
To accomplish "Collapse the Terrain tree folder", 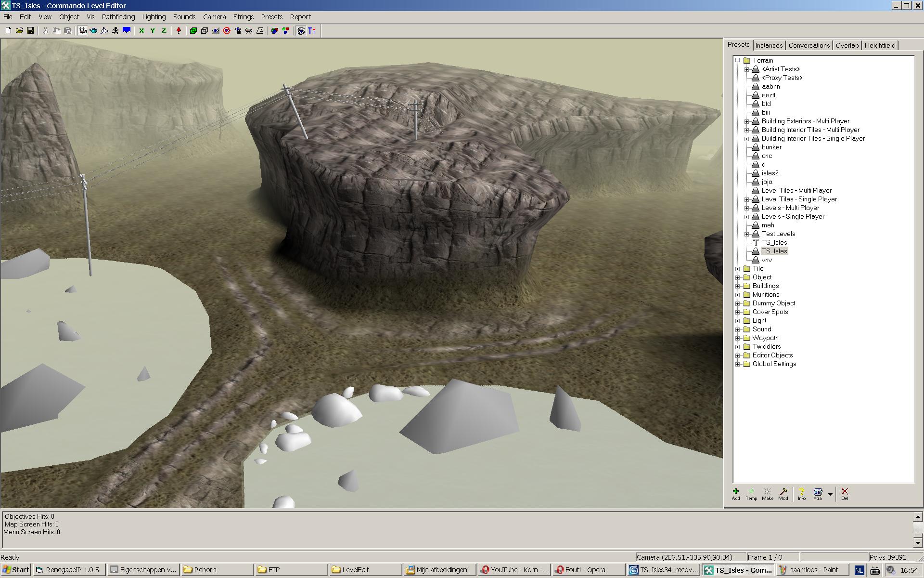I will pyautogui.click(x=737, y=61).
